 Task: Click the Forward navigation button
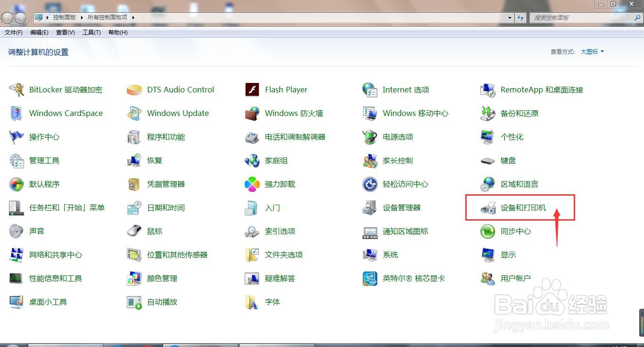pyautogui.click(x=20, y=18)
